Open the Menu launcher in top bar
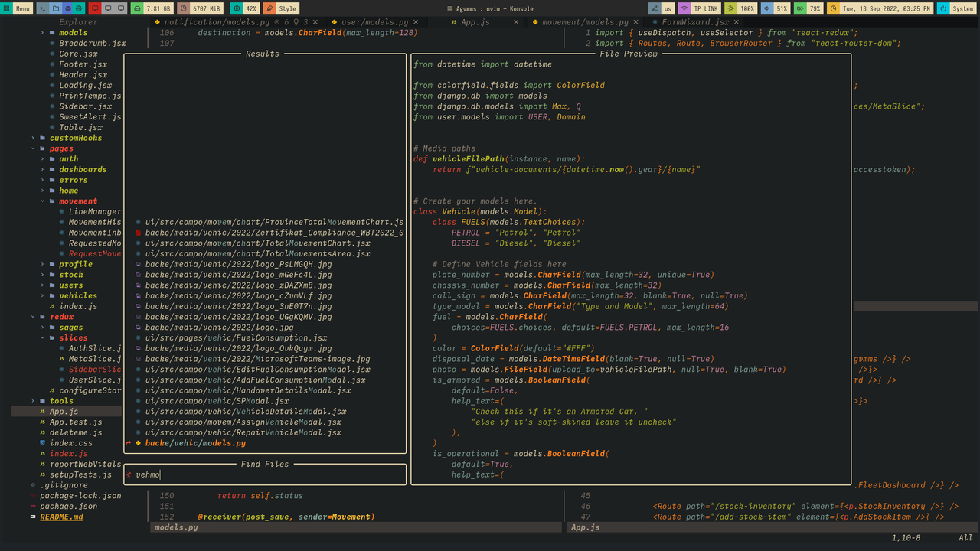The image size is (980, 551). 17,8
